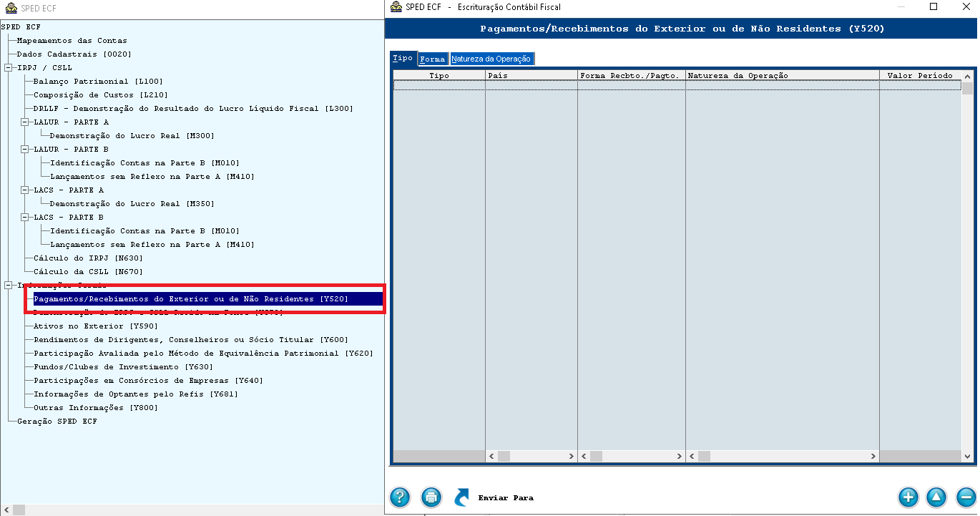Open Outras Informações [Y800]
The height and width of the screenshot is (516, 980).
pos(96,408)
